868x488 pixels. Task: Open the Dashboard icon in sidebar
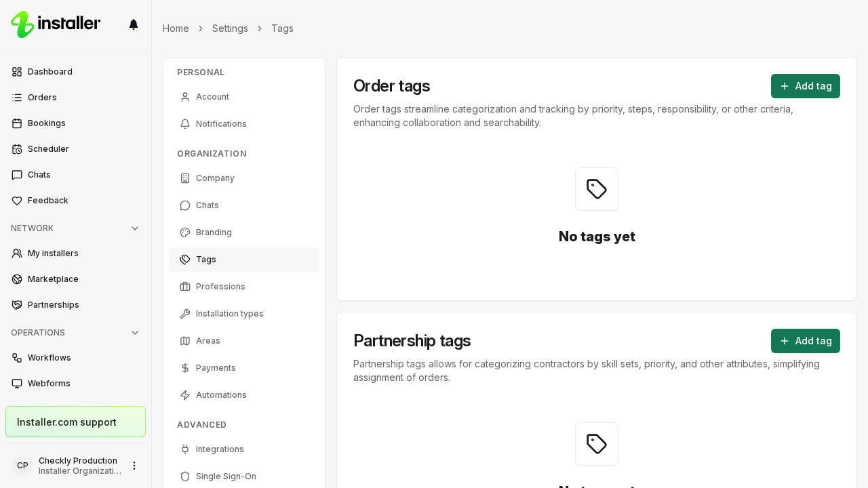(x=17, y=72)
